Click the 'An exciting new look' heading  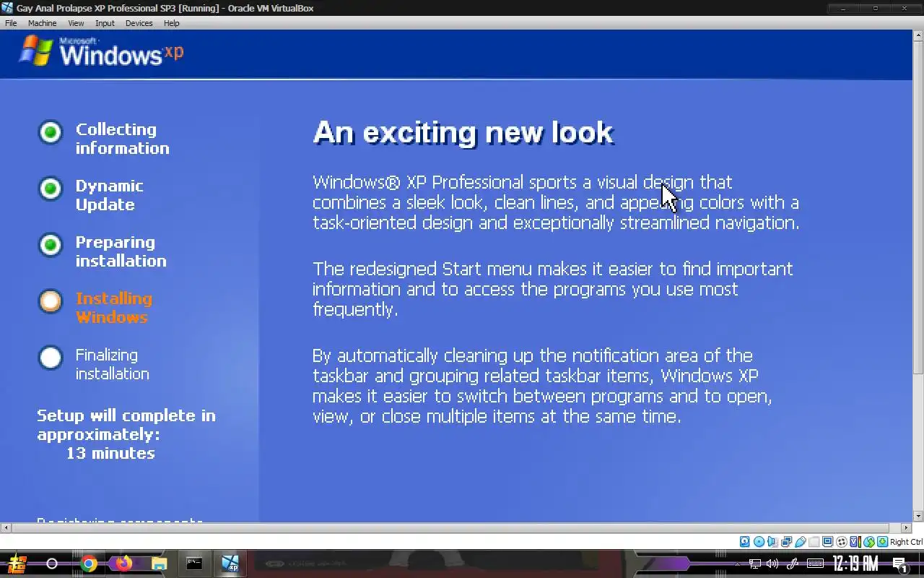pos(463,133)
